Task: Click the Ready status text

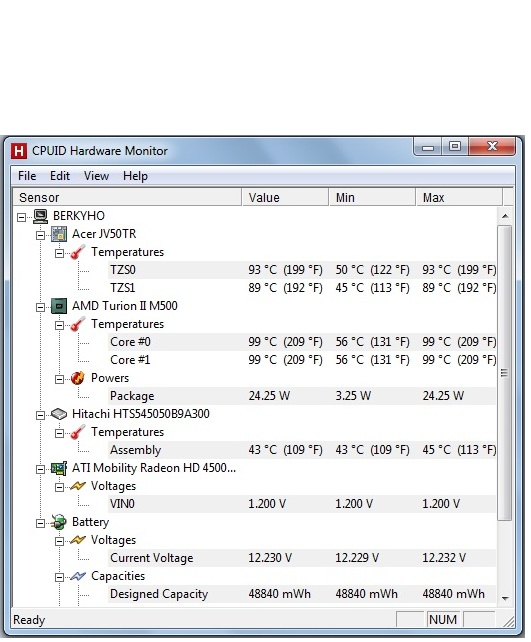Action: tap(29, 620)
